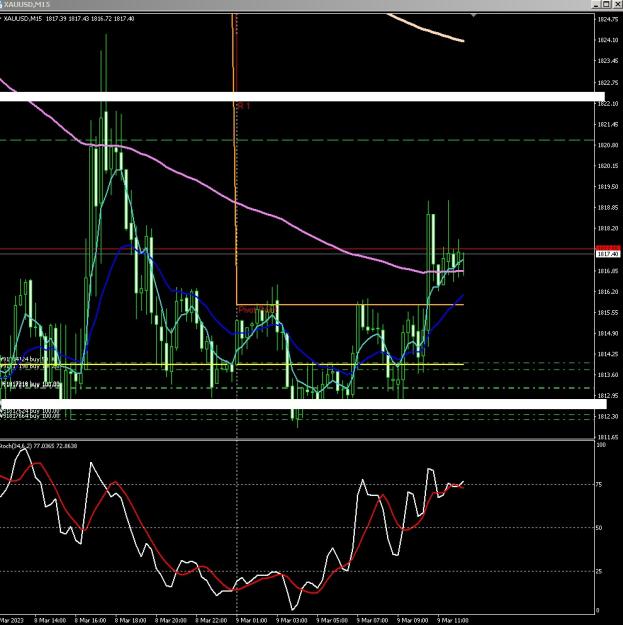Close the XAUUSD,M15 chart window
The image size is (623, 625).
616,4
